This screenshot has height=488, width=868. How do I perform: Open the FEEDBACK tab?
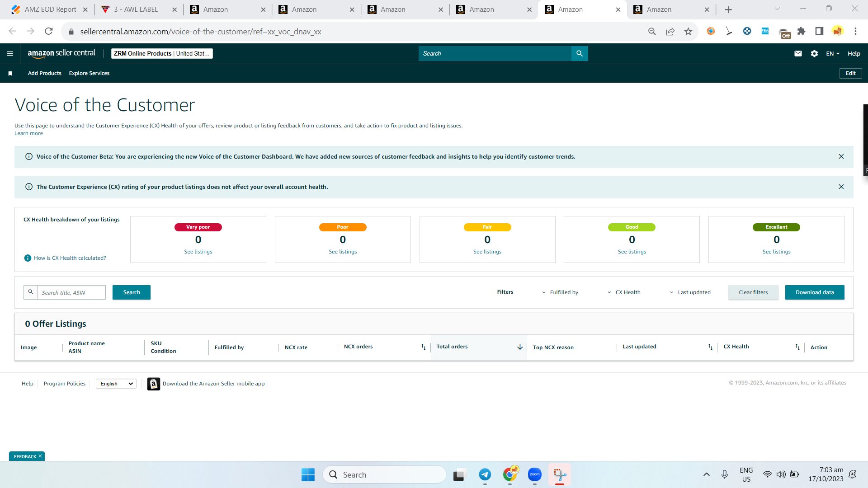(x=25, y=456)
